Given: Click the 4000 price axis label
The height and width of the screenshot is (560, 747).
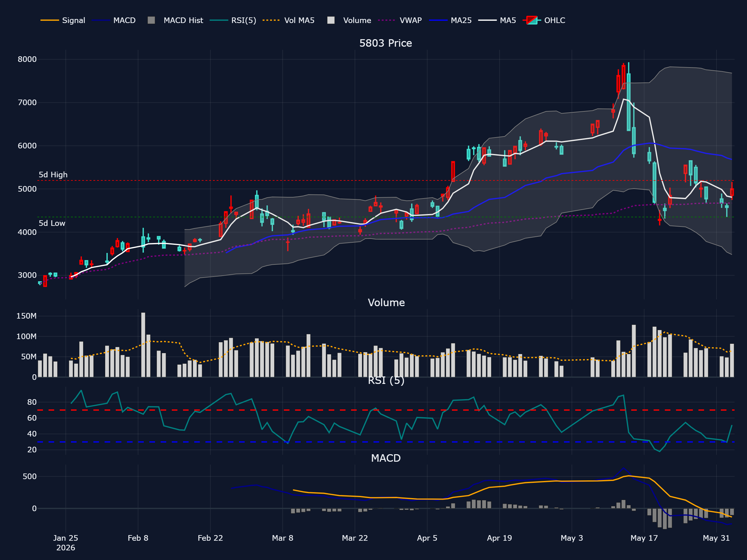Looking at the screenshot, I should pos(27,232).
